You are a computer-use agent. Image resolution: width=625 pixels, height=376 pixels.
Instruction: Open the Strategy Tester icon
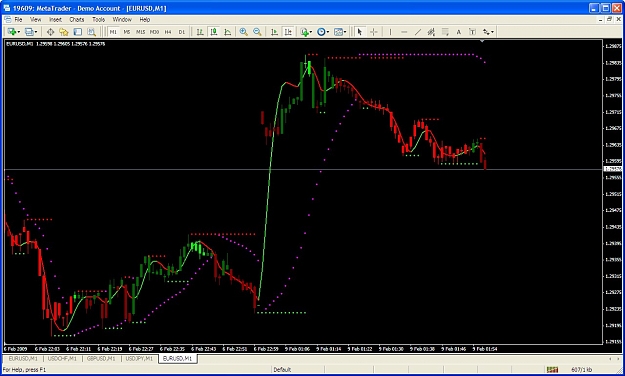click(92, 32)
